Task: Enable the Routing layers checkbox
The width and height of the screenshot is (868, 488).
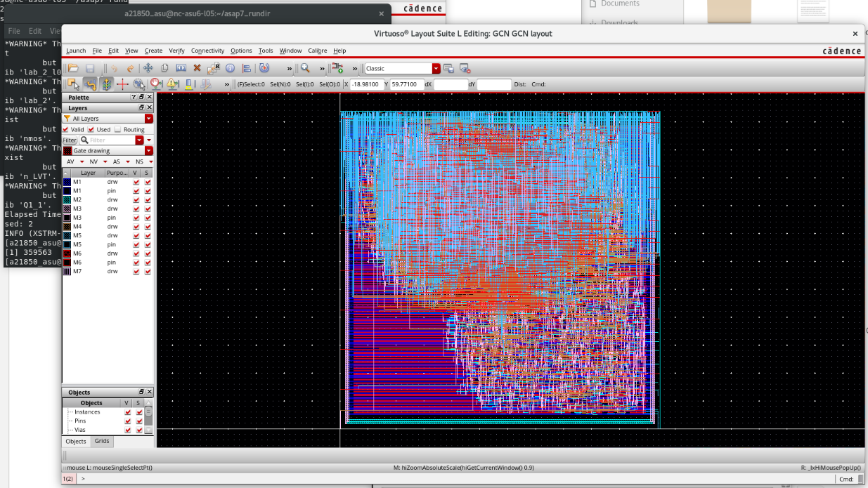Action: pyautogui.click(x=117, y=129)
